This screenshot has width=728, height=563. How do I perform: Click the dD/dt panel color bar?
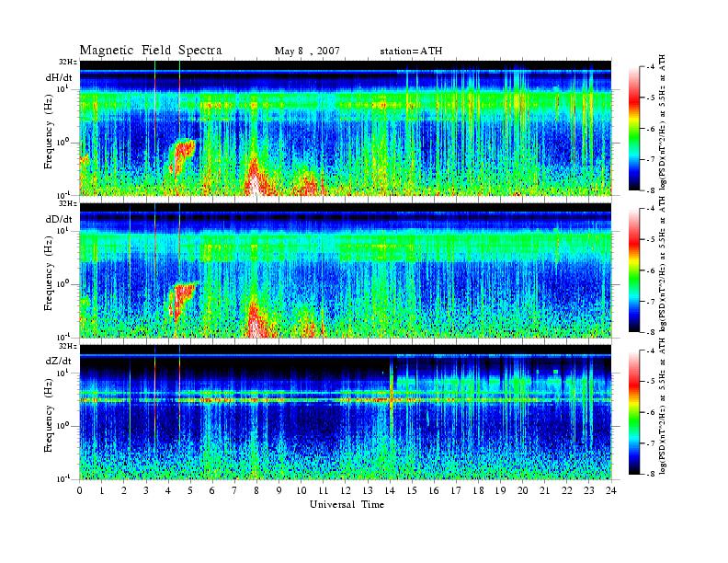pos(633,270)
